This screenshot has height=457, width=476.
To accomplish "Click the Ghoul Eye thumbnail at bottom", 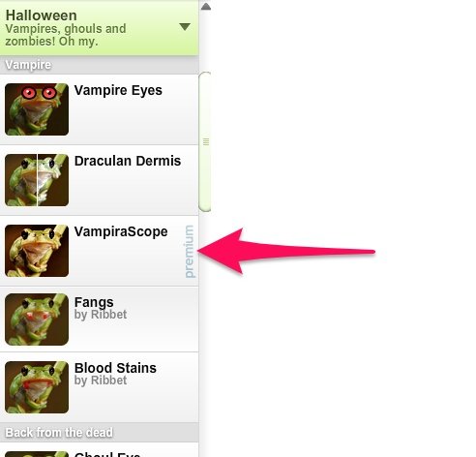I will (37, 454).
